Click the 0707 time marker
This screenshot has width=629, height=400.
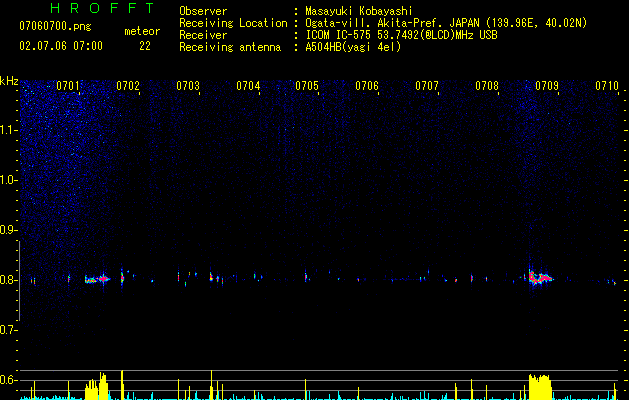click(x=427, y=86)
